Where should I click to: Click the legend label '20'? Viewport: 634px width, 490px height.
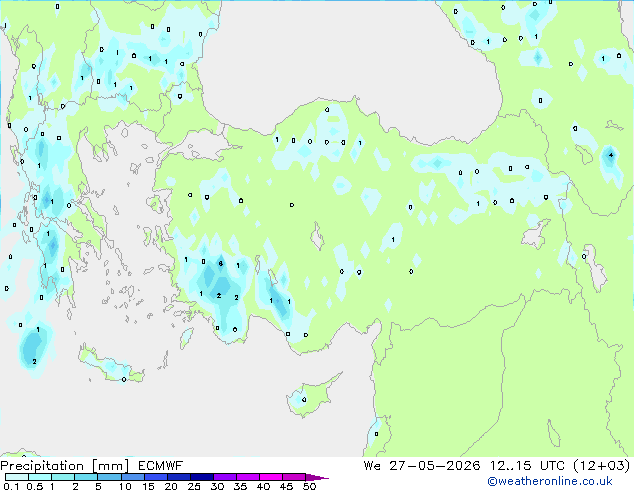171,486
